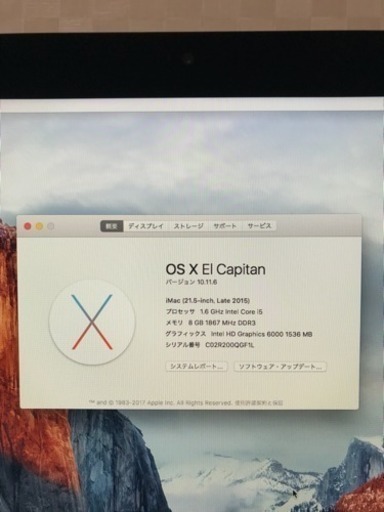The width and height of the screenshot is (384, 512).
Task: Minimize window with the yellow button
Action: tap(39, 226)
